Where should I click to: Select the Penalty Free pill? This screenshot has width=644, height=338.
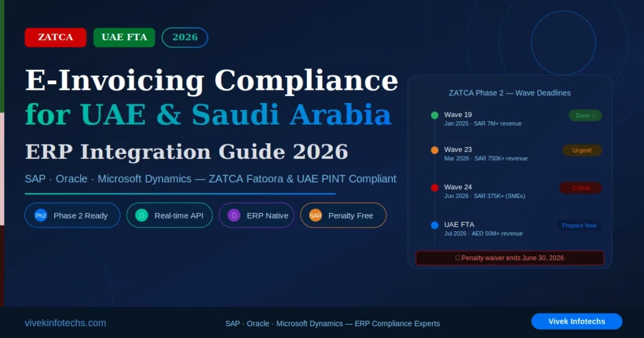pyautogui.click(x=343, y=215)
